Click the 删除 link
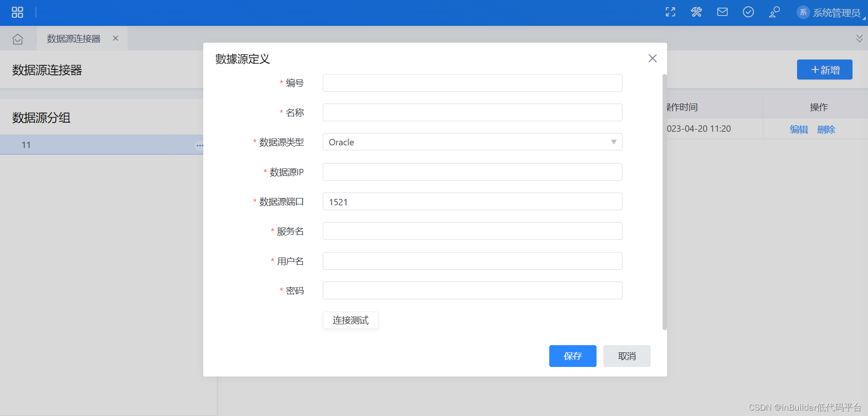The width and height of the screenshot is (868, 416). point(826,129)
